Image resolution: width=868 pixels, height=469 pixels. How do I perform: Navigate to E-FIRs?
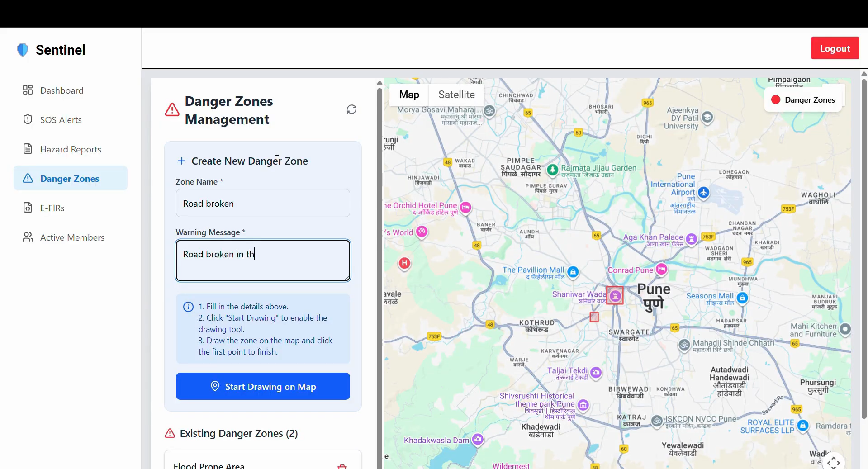[52, 208]
